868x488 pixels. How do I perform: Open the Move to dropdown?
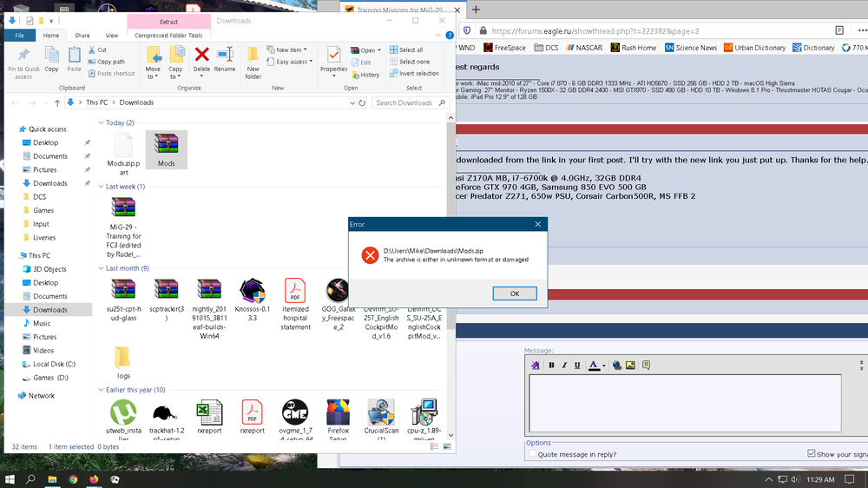click(x=153, y=73)
